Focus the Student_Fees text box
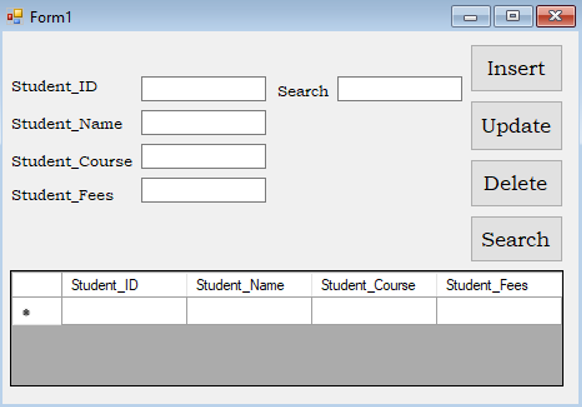582x407 pixels. (x=203, y=190)
